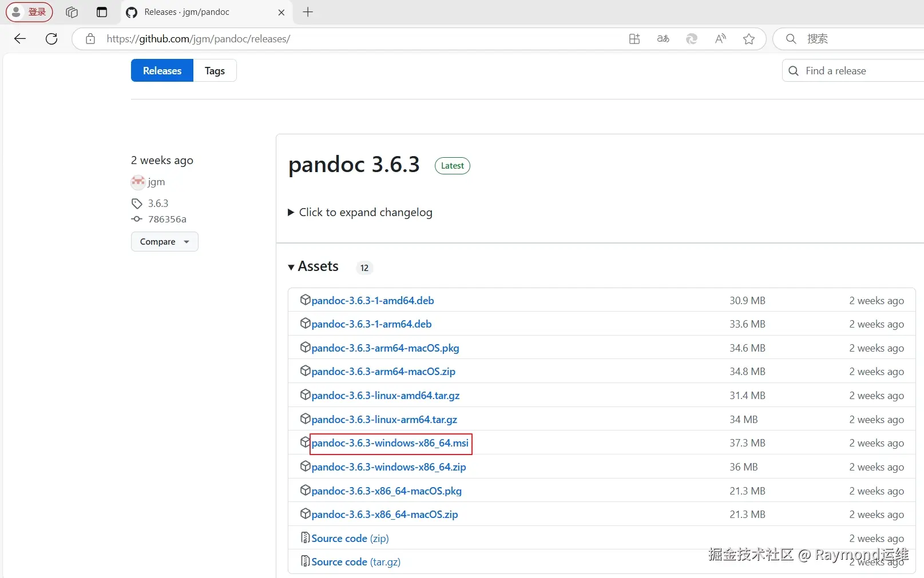View site information lock icon
Viewport: 924px width, 578px height.
pos(90,39)
